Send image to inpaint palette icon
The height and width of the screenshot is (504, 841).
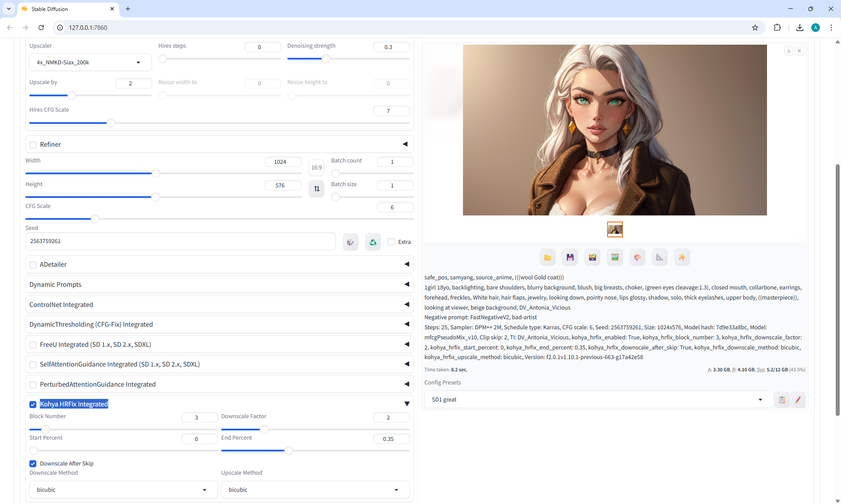point(637,257)
